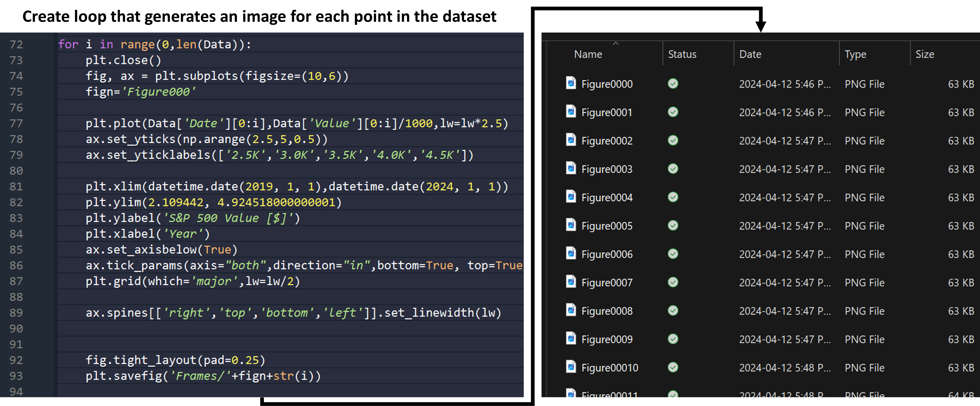Click the Figure0009 PNG file icon
Image resolution: width=980 pixels, height=406 pixels.
(571, 339)
